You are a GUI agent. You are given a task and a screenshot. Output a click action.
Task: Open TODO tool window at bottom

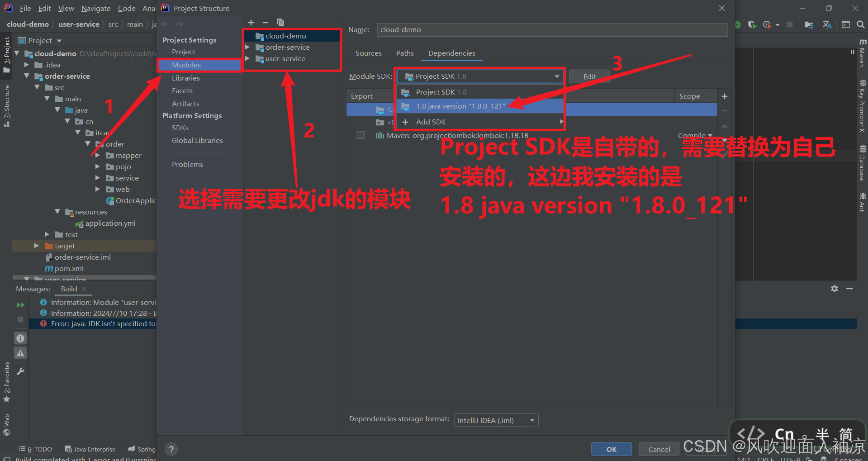(36, 449)
